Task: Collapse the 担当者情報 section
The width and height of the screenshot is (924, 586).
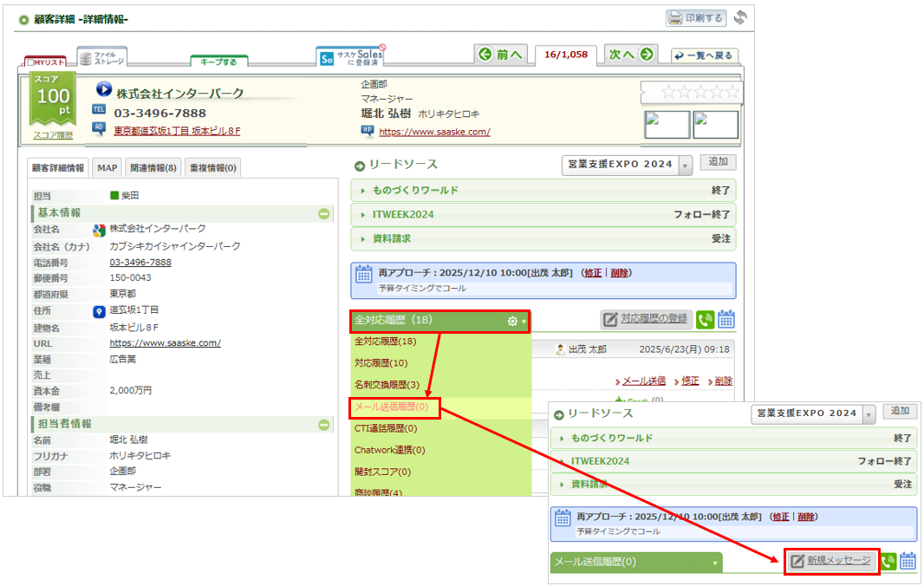Action: tap(323, 425)
